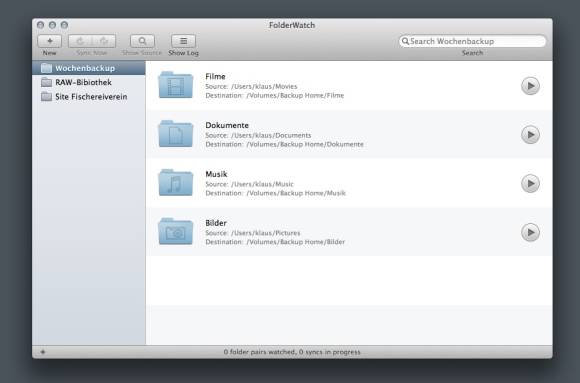Click status text '0 folder pairs watched'
The image size is (580, 383).
259,352
